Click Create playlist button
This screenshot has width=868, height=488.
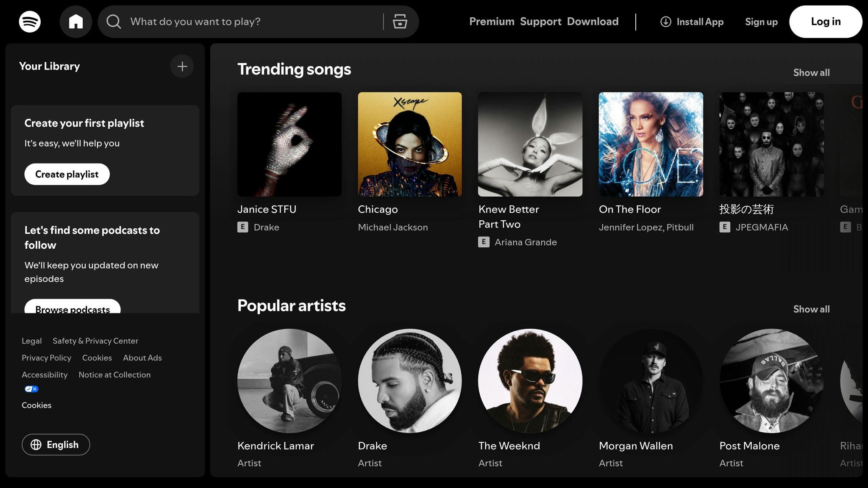click(x=67, y=174)
